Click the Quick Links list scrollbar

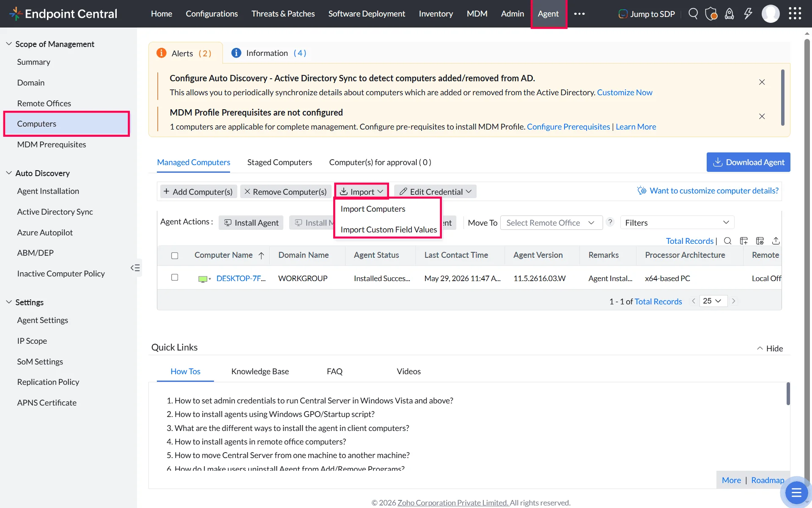click(x=788, y=394)
